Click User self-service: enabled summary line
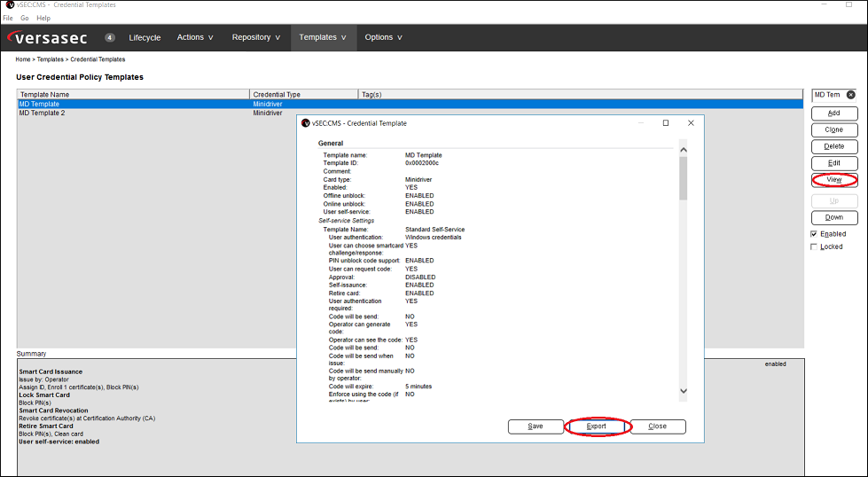This screenshot has height=477, width=868. [x=59, y=442]
